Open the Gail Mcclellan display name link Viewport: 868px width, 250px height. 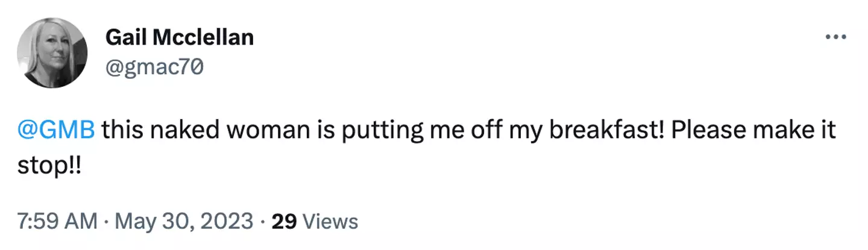pyautogui.click(x=179, y=37)
